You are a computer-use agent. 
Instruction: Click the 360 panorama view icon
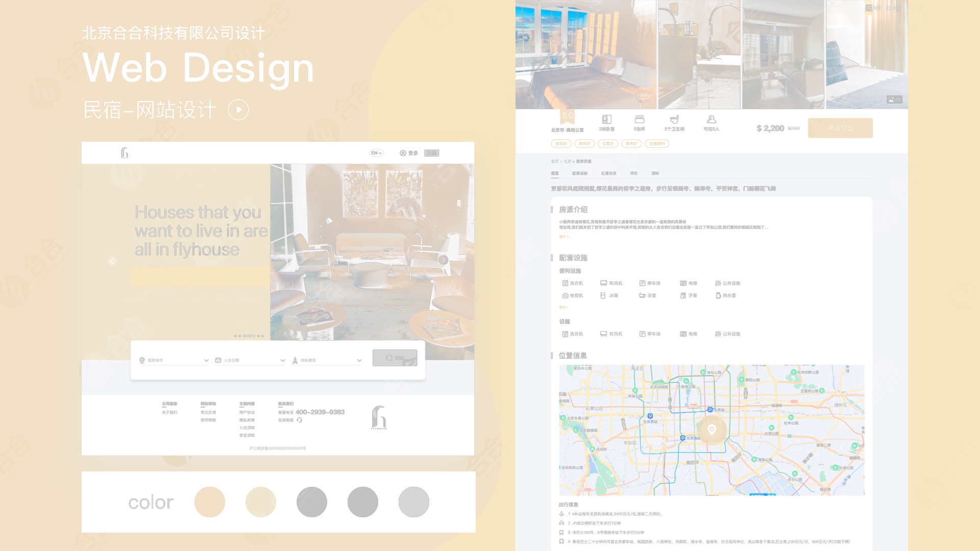[x=643, y=96]
